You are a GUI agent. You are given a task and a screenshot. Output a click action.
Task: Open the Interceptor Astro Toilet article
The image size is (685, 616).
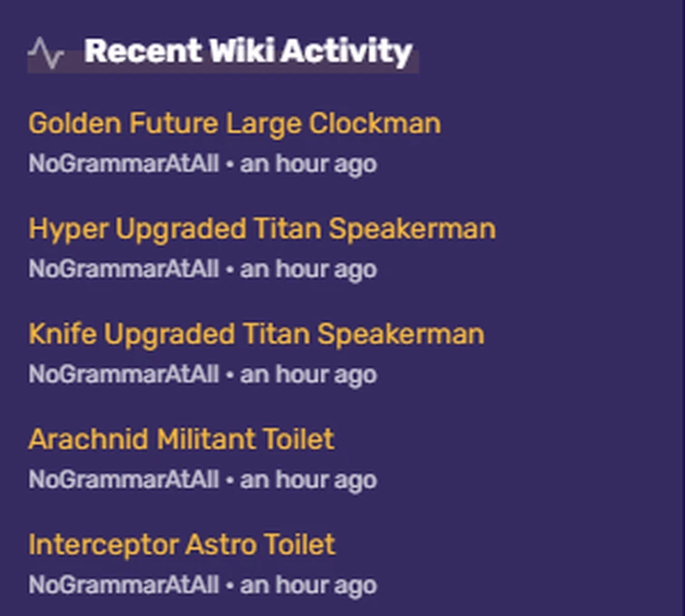point(181,544)
